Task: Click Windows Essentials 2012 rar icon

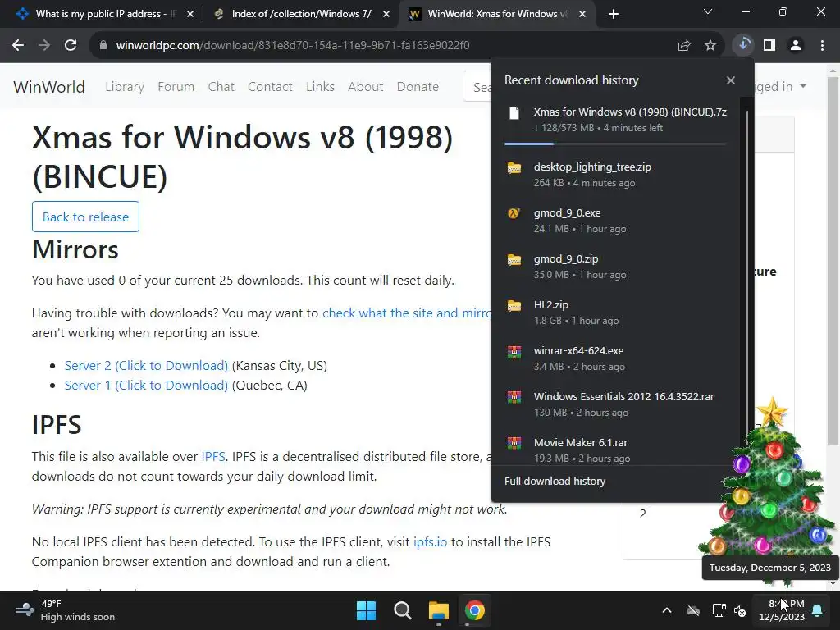Action: [514, 397]
